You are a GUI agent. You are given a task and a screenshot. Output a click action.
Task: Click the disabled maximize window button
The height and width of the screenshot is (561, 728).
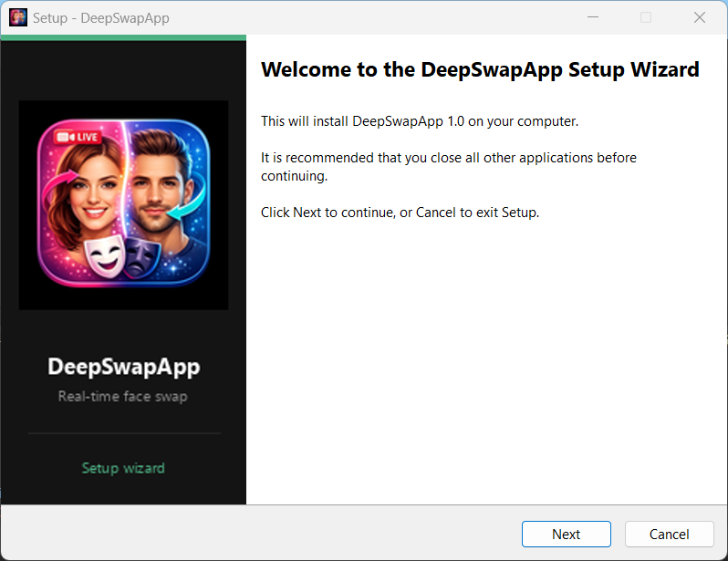pos(646,17)
